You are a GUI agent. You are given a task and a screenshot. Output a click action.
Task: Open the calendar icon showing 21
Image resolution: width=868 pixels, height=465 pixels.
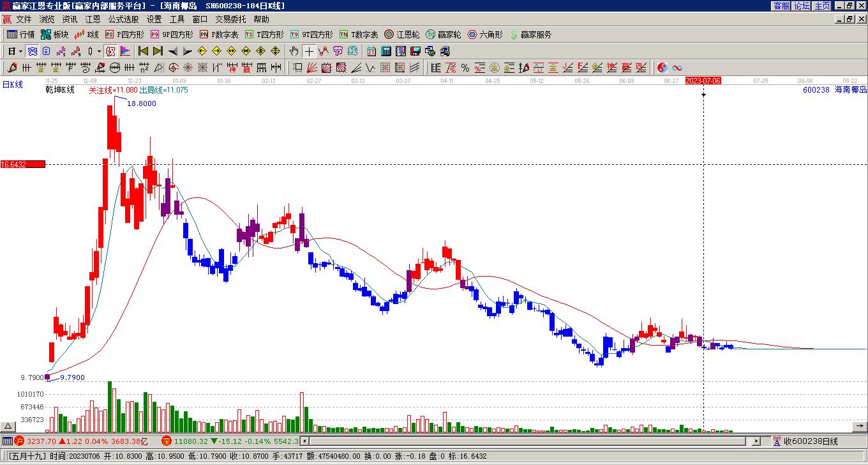coord(371,51)
